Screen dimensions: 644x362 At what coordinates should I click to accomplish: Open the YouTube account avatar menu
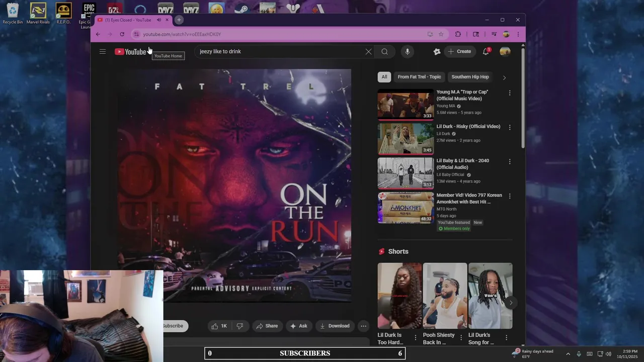point(505,51)
